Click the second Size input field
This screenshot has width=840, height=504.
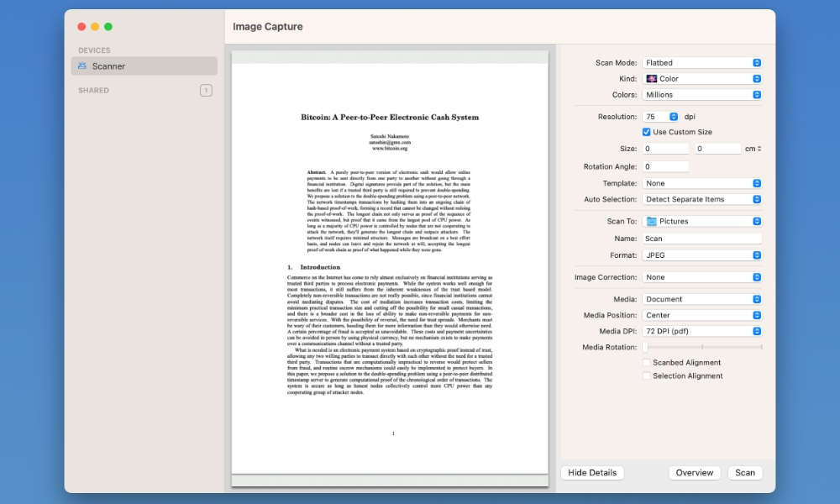click(x=718, y=149)
